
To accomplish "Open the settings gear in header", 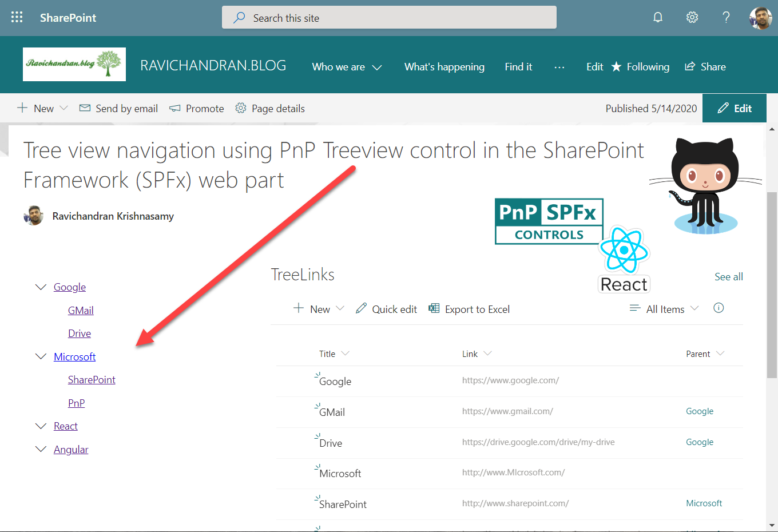I will (692, 17).
